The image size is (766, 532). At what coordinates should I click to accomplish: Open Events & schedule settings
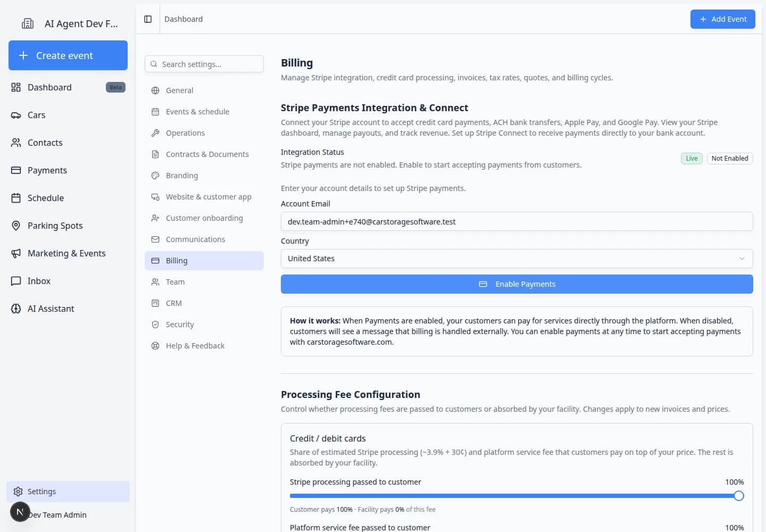click(204, 112)
